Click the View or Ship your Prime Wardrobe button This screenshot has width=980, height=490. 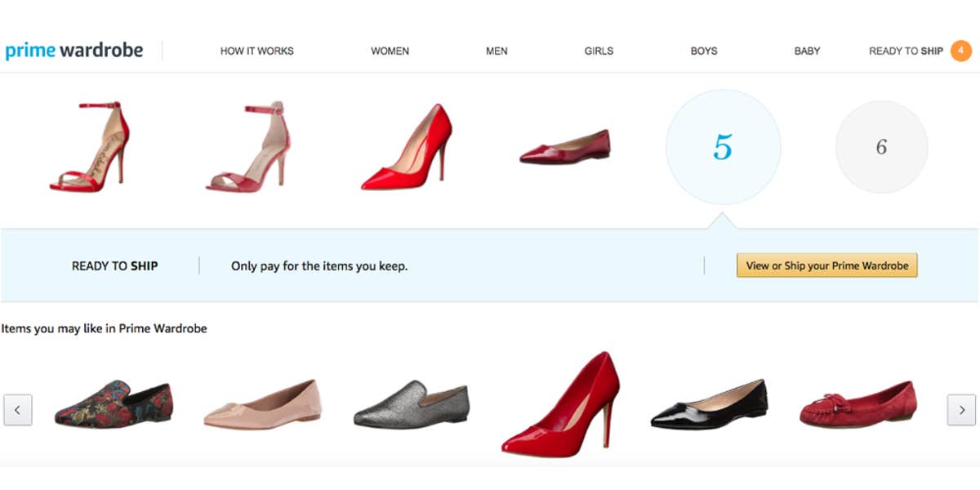click(x=827, y=265)
